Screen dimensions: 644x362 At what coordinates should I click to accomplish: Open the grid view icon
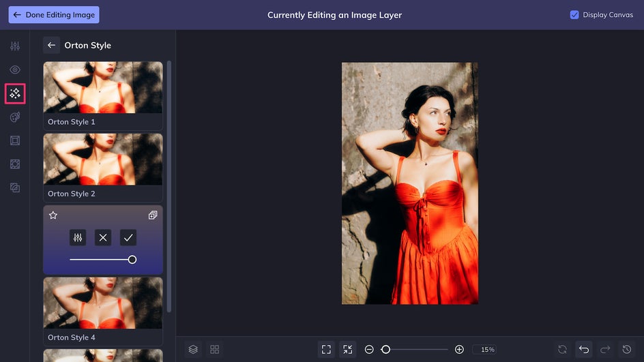(x=214, y=349)
